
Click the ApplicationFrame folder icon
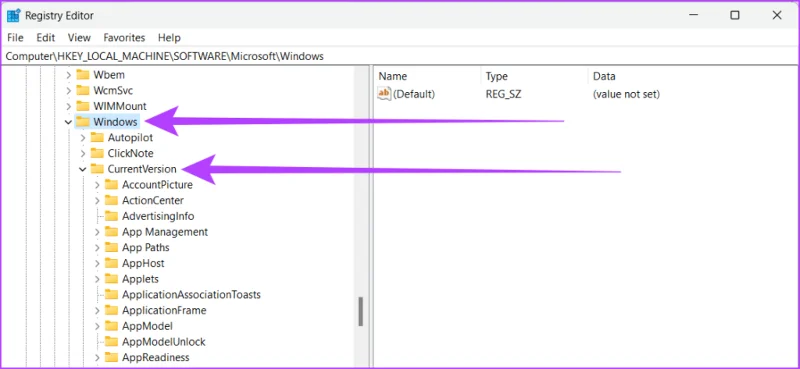111,310
